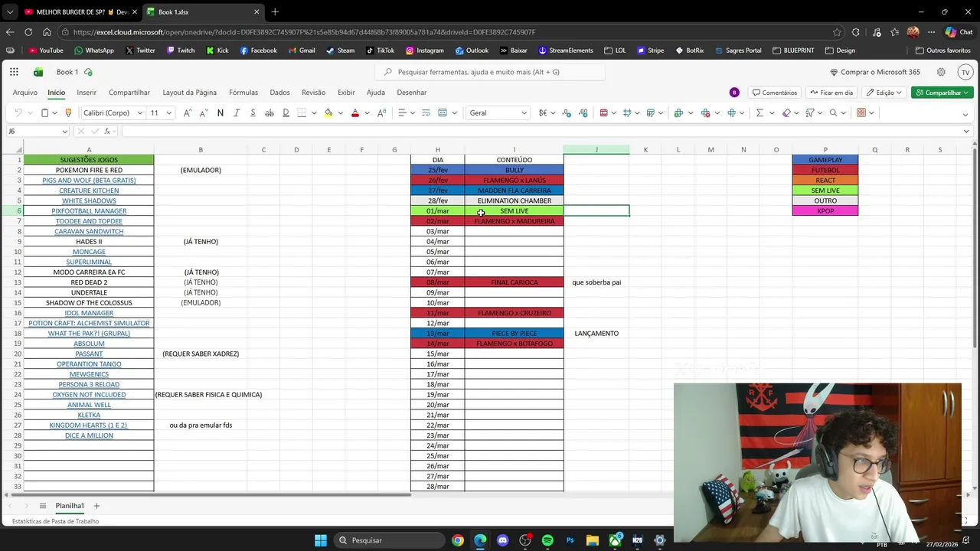Open the font size 11 dropdown

(169, 112)
